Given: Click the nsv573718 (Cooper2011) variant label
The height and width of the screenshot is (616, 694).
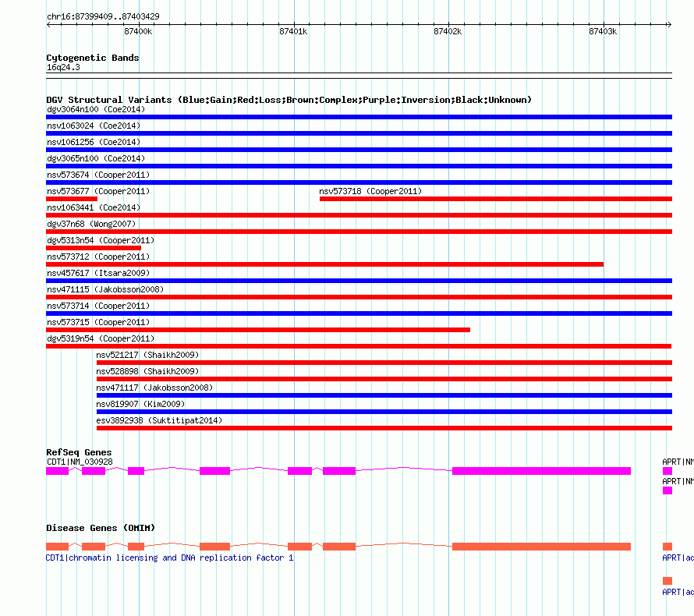Looking at the screenshot, I should click(370, 191).
